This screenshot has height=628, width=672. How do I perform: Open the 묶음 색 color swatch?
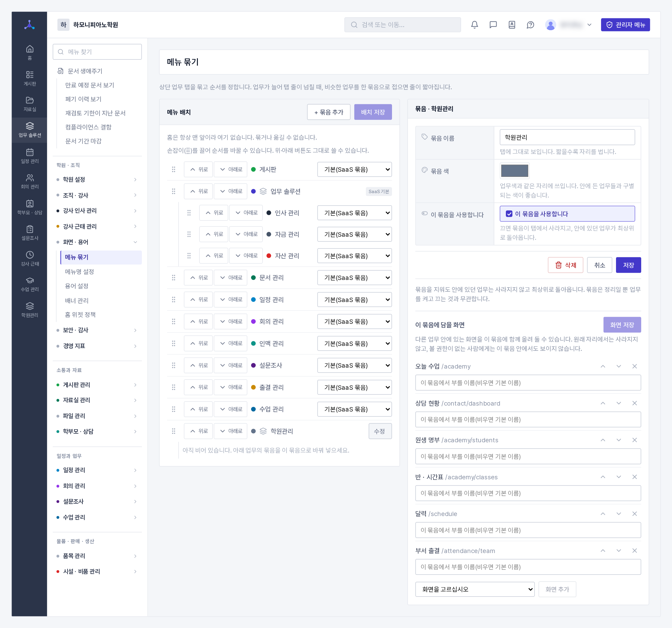point(514,171)
